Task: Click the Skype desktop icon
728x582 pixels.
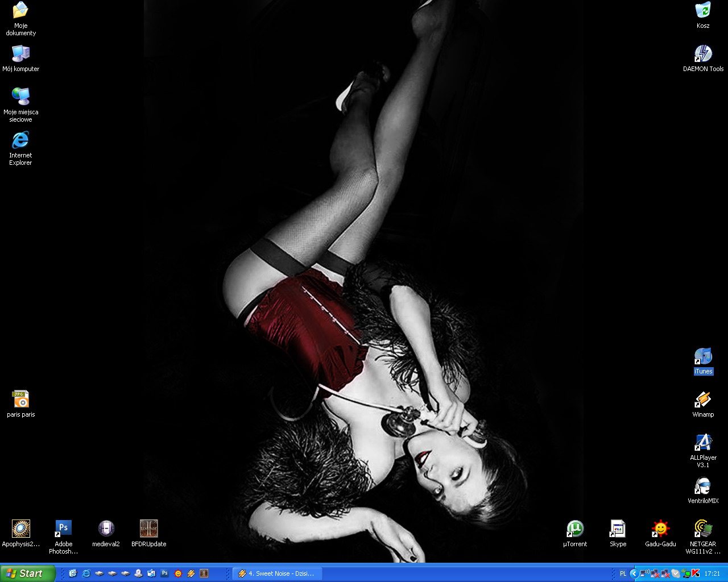Action: (618, 529)
